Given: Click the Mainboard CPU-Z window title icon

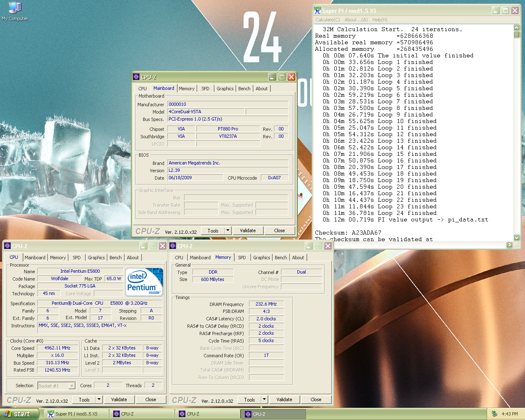Looking at the screenshot, I should (136, 77).
